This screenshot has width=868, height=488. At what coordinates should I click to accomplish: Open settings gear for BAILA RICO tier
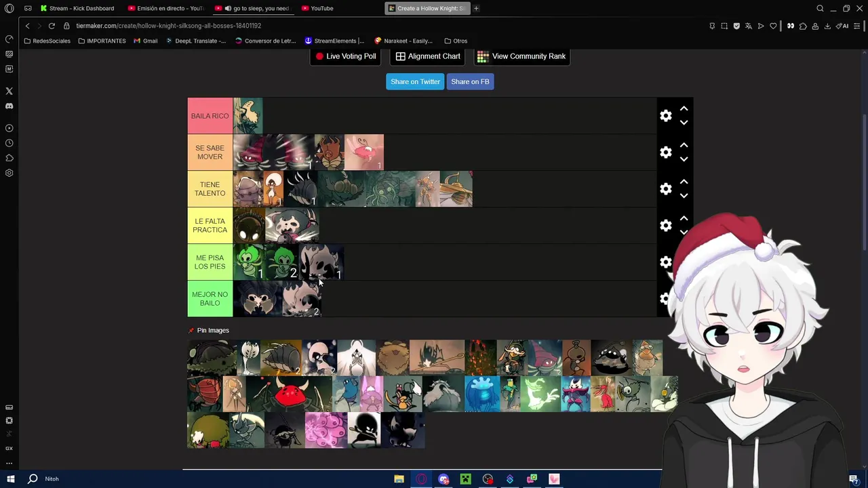pyautogui.click(x=666, y=116)
